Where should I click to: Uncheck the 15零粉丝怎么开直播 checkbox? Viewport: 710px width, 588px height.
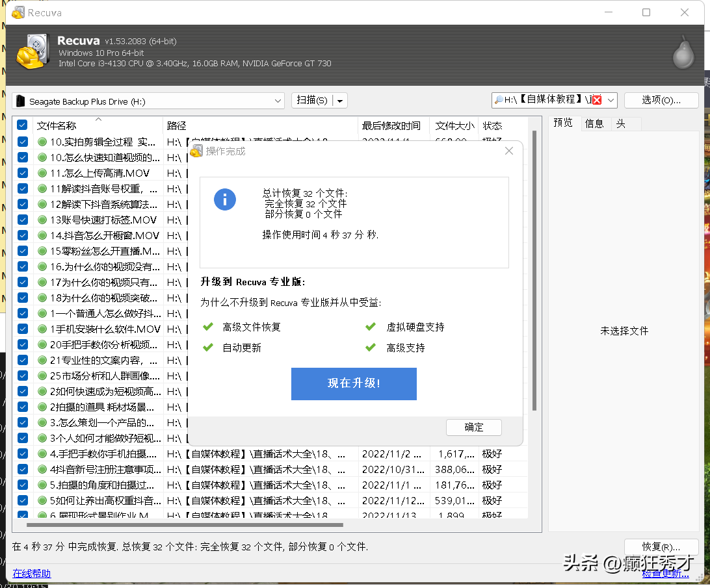(x=22, y=251)
